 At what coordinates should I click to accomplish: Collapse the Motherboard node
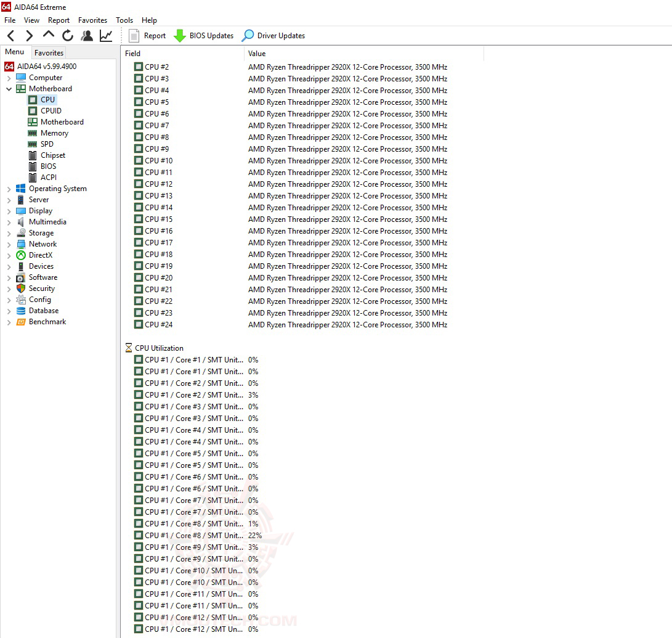pos(9,89)
